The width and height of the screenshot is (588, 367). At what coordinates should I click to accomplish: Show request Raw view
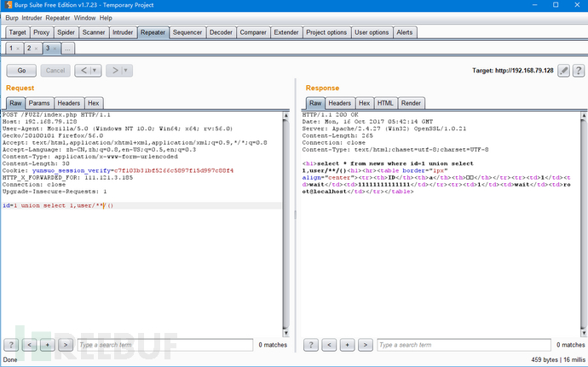coord(15,103)
